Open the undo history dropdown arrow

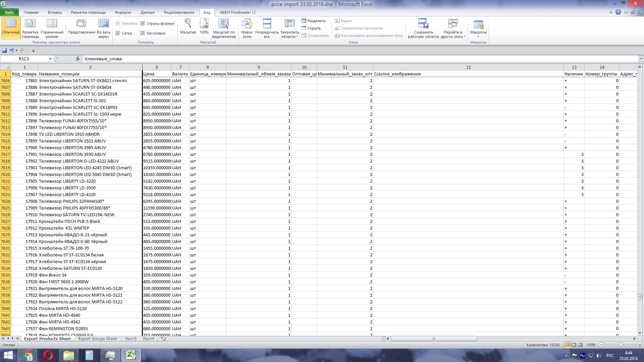pos(16,51)
